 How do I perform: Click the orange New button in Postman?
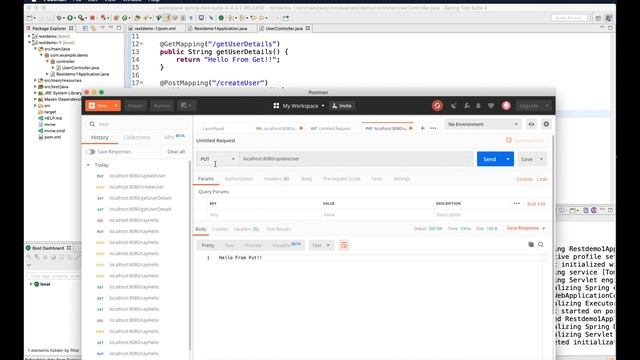pyautogui.click(x=98, y=106)
